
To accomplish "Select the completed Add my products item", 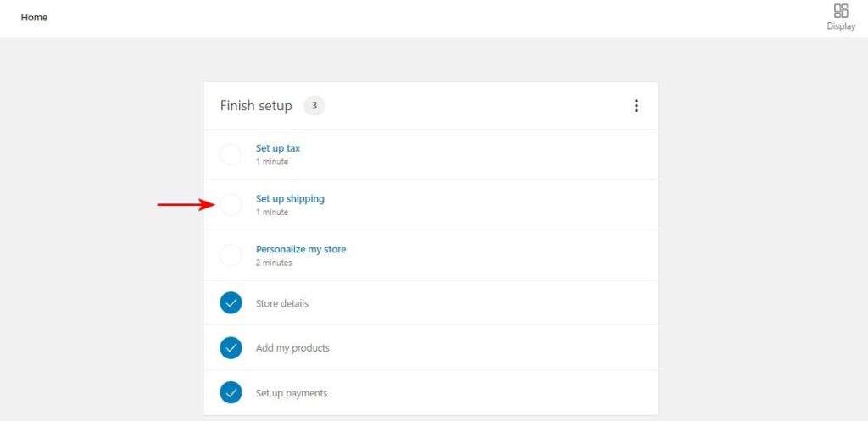I will tap(292, 348).
